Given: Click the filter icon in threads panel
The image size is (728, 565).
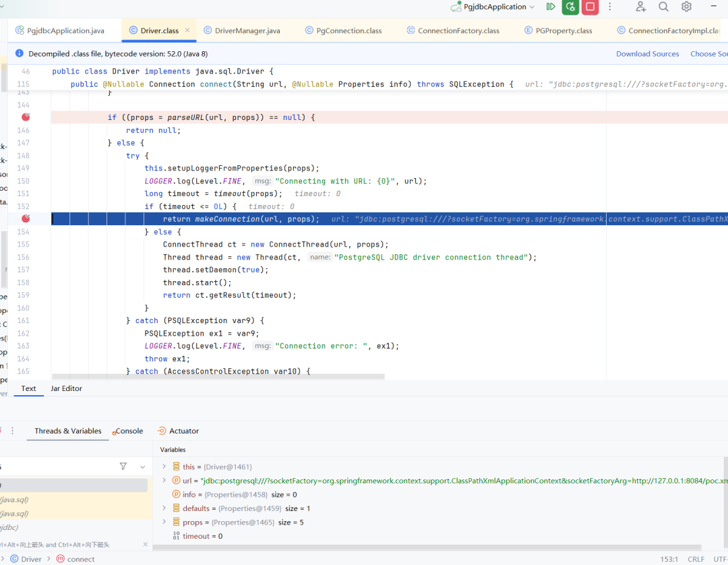Looking at the screenshot, I should (123, 467).
